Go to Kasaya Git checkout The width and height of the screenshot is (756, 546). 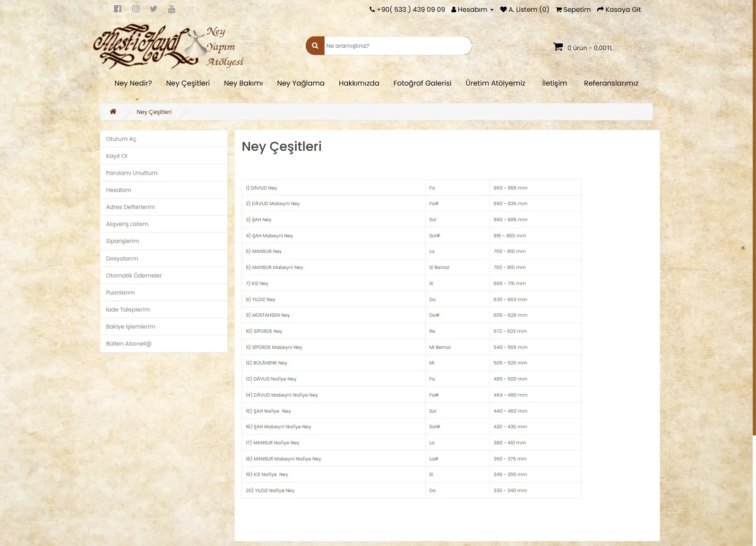[619, 9]
